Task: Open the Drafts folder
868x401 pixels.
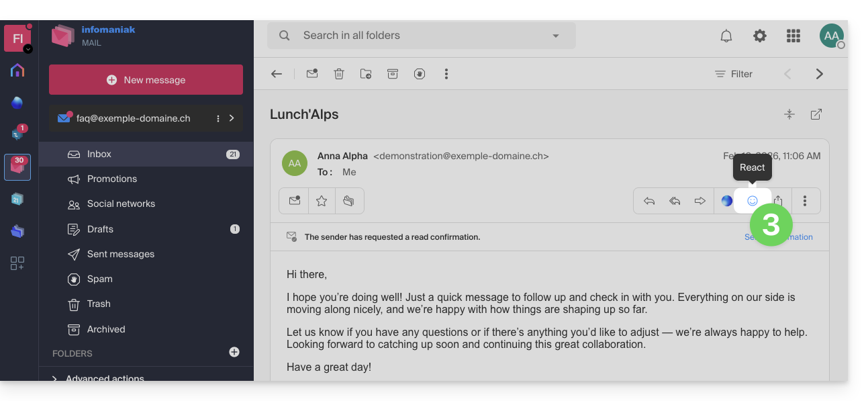Action: (100, 229)
